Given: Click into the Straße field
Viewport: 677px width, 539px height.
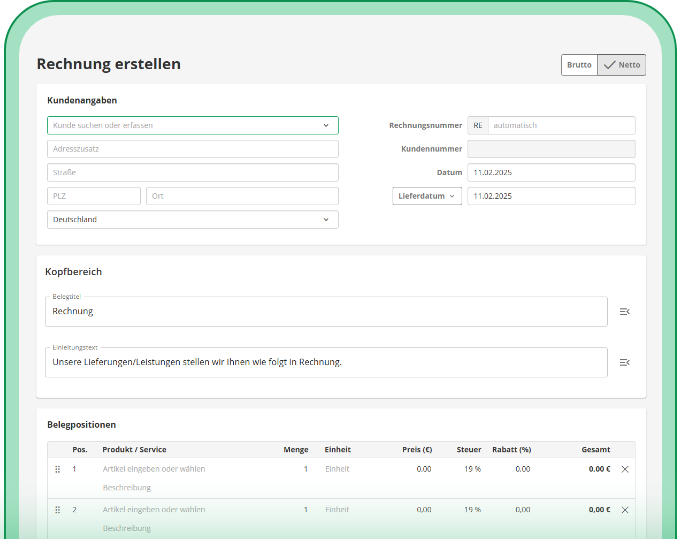Looking at the screenshot, I should (x=192, y=172).
